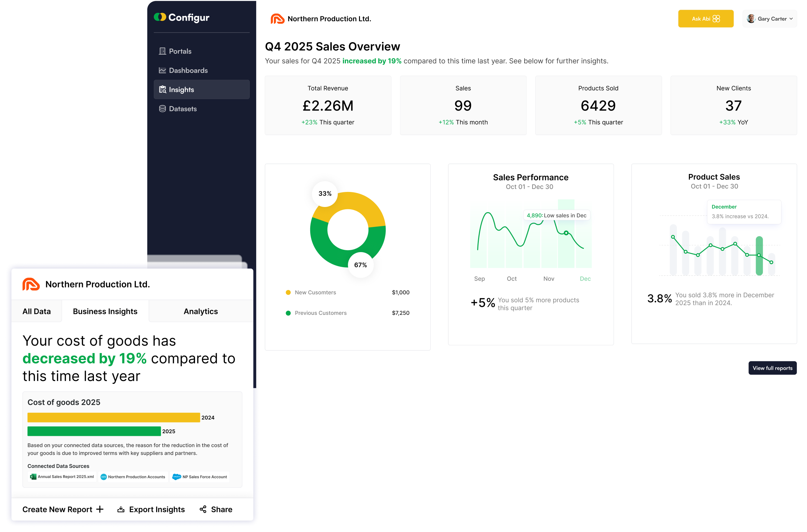Click the View full reports button
Image resolution: width=807 pixels, height=532 pixels.
(772, 368)
